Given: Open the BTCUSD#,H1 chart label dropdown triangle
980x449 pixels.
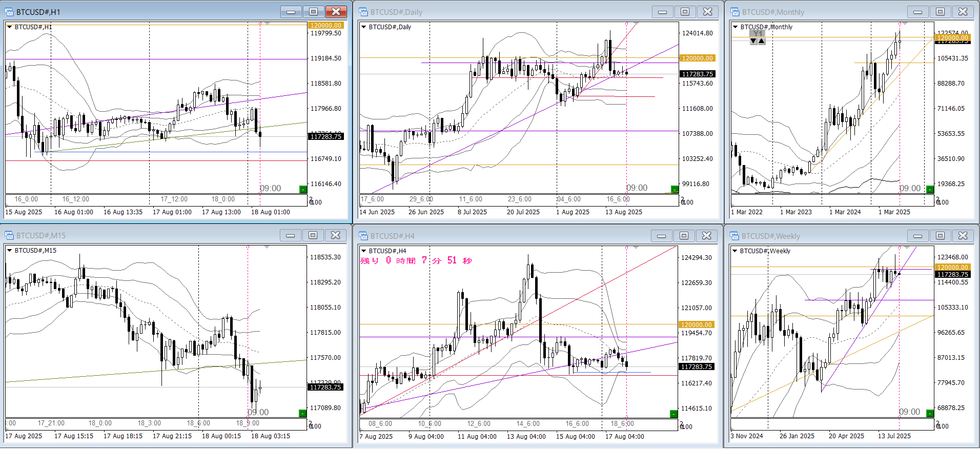Looking at the screenshot, I should click(x=9, y=27).
